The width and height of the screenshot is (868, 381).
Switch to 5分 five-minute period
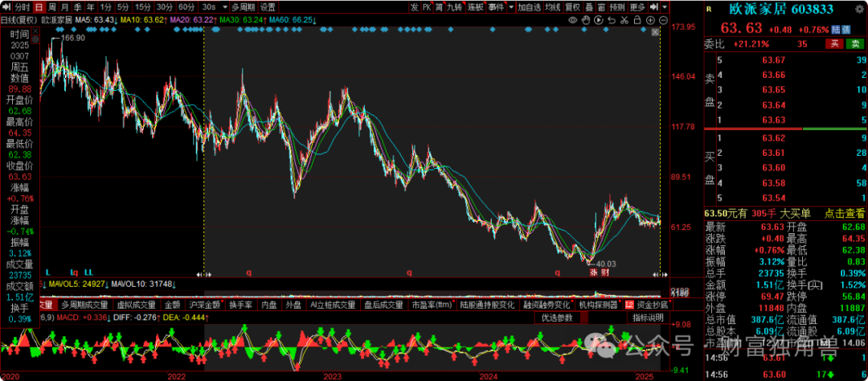pyautogui.click(x=123, y=7)
